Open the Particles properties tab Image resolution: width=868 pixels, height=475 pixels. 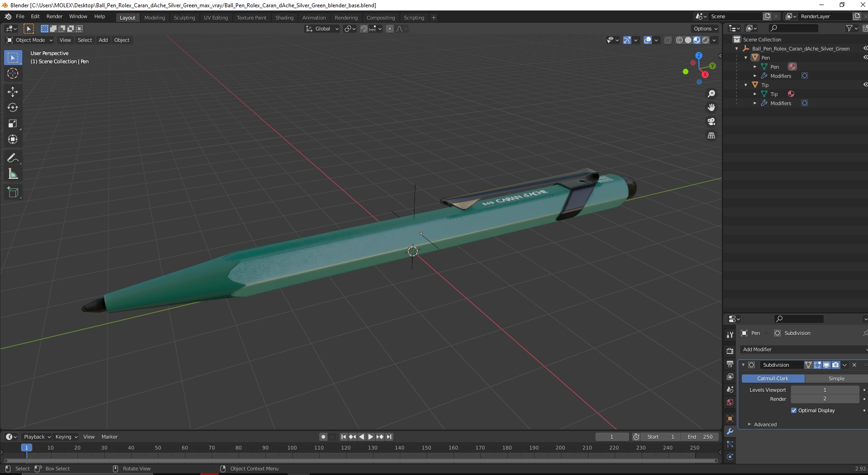pyautogui.click(x=730, y=444)
